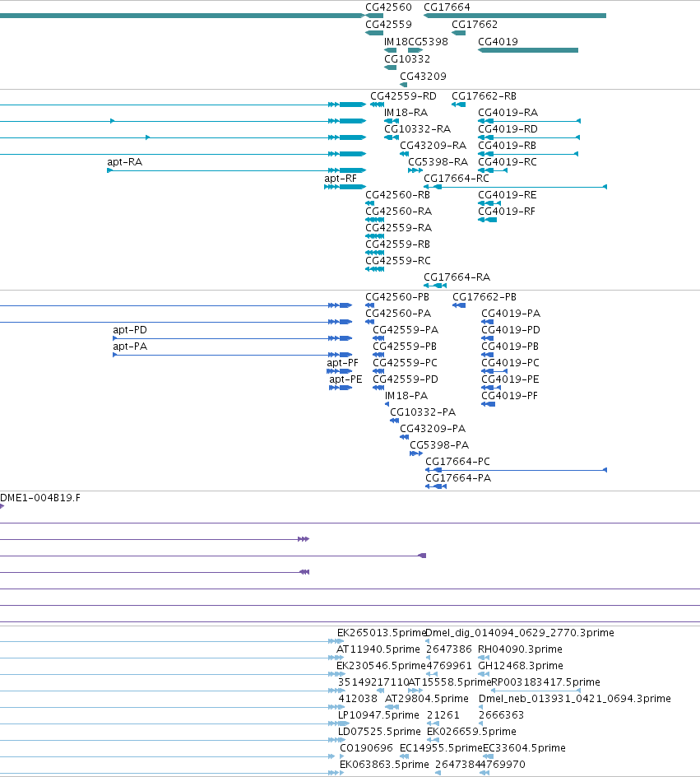Image resolution: width=700 pixels, height=777 pixels.
Task: Click EST label AT29804.5prime
Action: click(427, 699)
